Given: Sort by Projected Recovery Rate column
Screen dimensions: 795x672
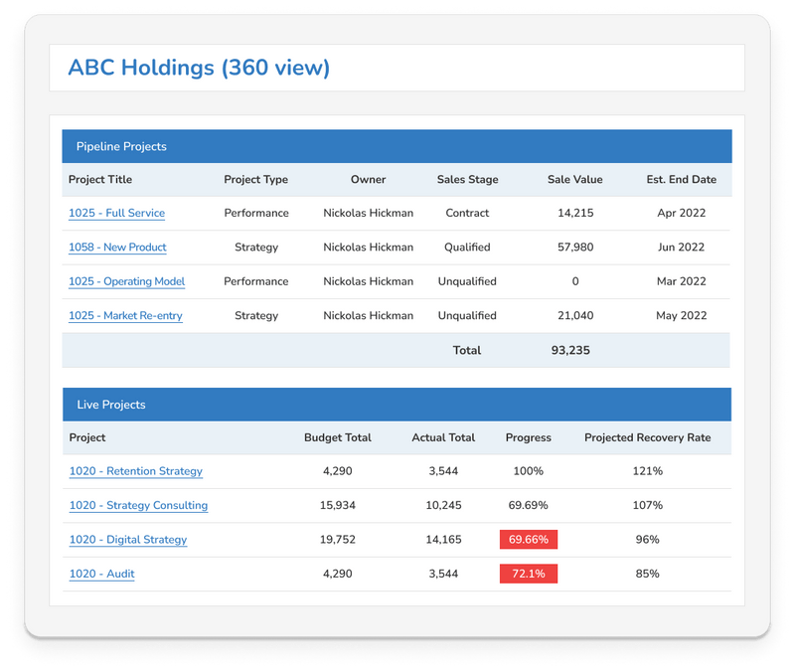Looking at the screenshot, I should click(650, 437).
